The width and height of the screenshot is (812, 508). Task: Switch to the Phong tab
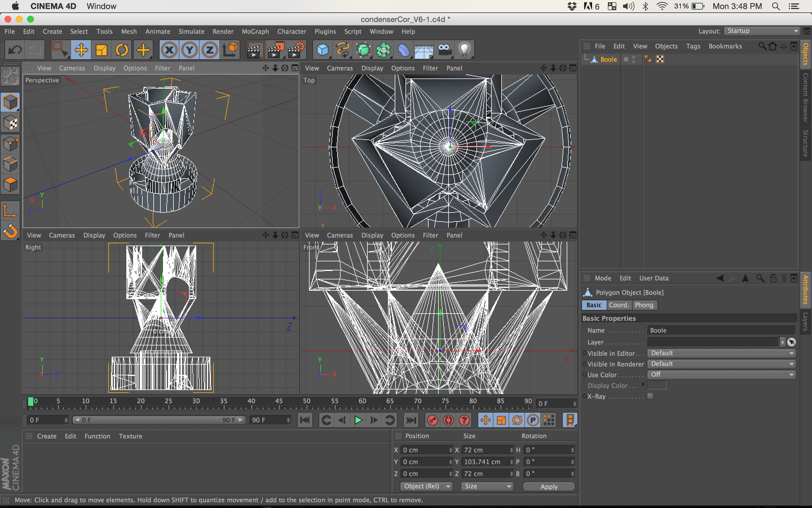click(x=644, y=305)
